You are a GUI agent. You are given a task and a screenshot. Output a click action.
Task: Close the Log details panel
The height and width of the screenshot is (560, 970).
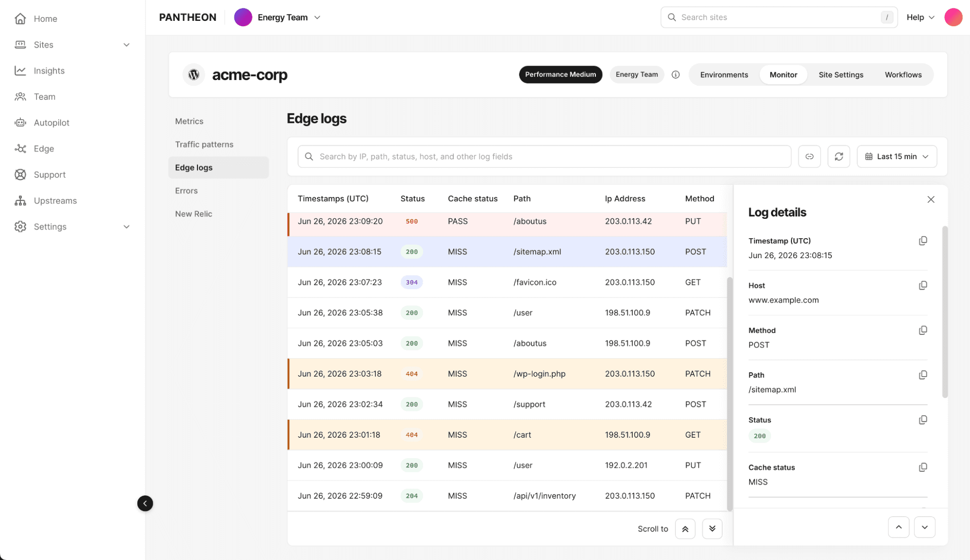pyautogui.click(x=931, y=199)
